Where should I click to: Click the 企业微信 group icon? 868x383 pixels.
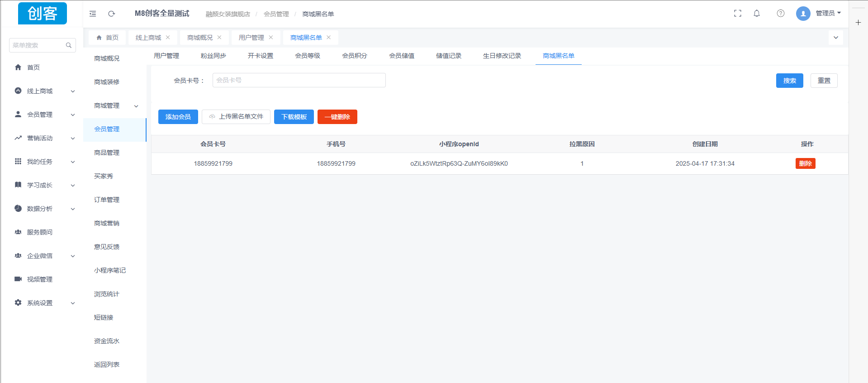click(x=18, y=255)
